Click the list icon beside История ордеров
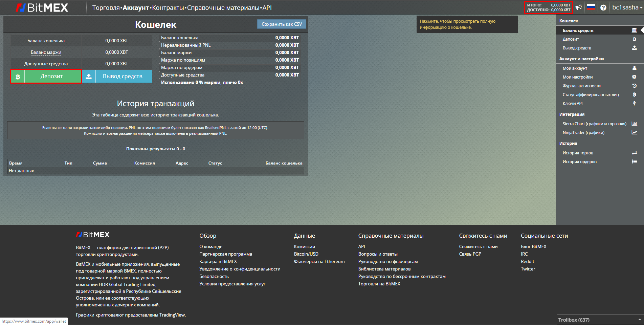 [634, 162]
